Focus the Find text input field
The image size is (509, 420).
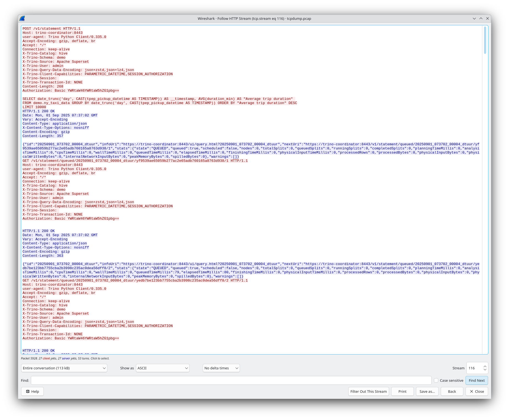[231, 380]
